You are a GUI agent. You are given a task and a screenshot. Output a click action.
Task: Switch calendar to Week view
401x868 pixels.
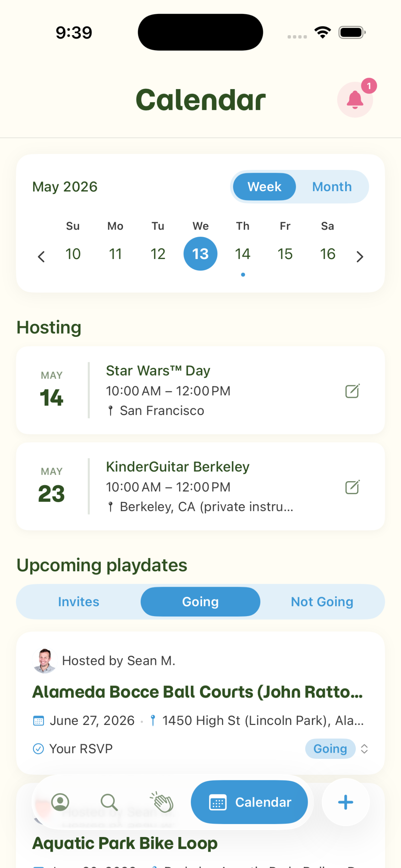(x=264, y=187)
